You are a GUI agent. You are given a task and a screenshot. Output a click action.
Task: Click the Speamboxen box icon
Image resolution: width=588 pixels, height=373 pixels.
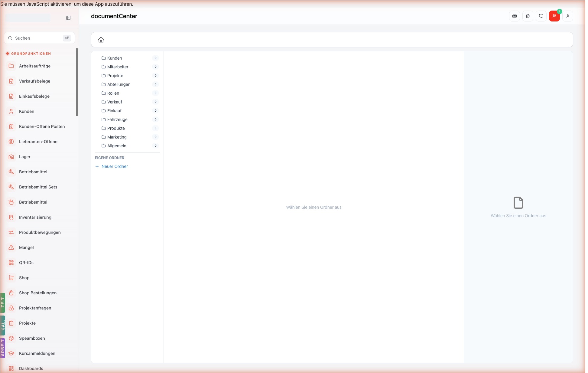coord(11,338)
